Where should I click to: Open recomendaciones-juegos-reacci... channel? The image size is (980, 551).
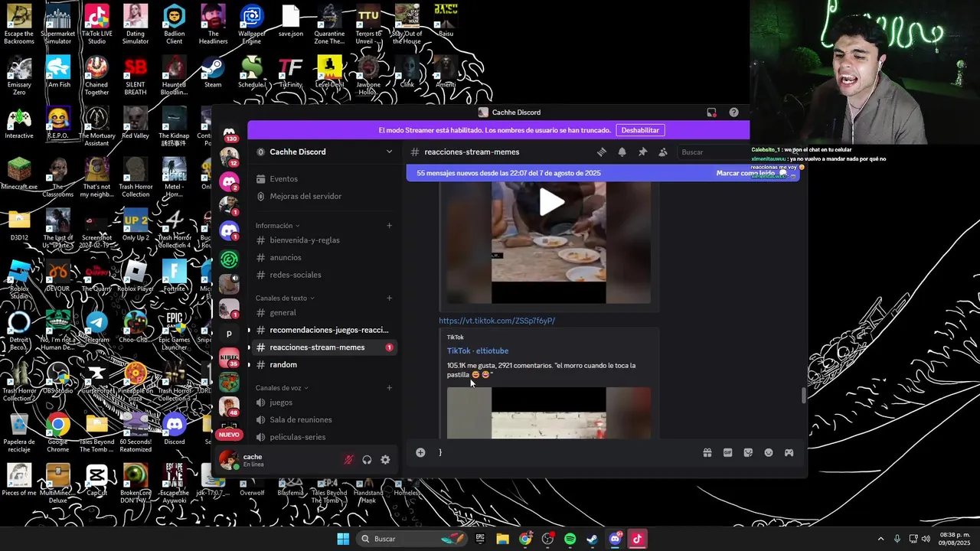(x=325, y=331)
